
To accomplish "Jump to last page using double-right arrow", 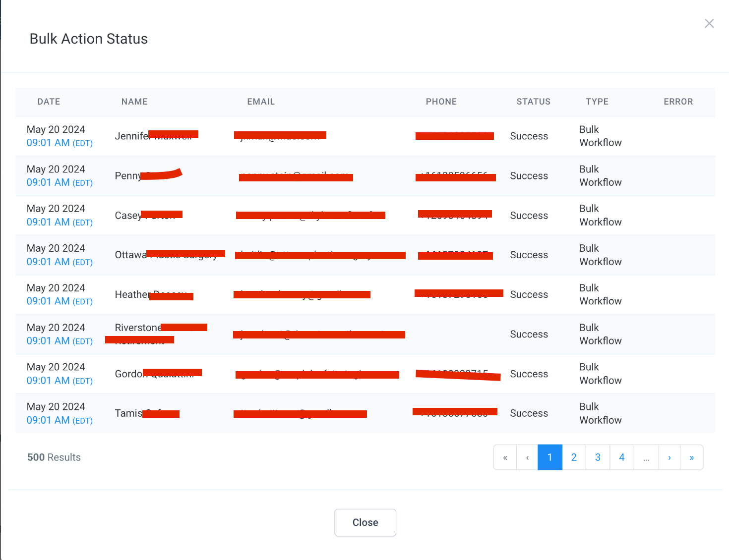I will (691, 457).
